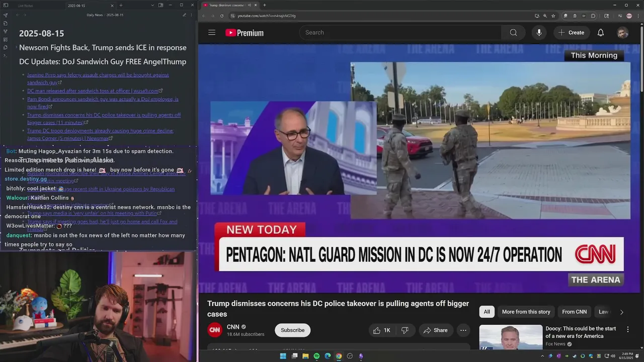The image size is (644, 362).
Task: Open Jeanine Pirro felony assault charges link
Action: pyautogui.click(x=98, y=78)
